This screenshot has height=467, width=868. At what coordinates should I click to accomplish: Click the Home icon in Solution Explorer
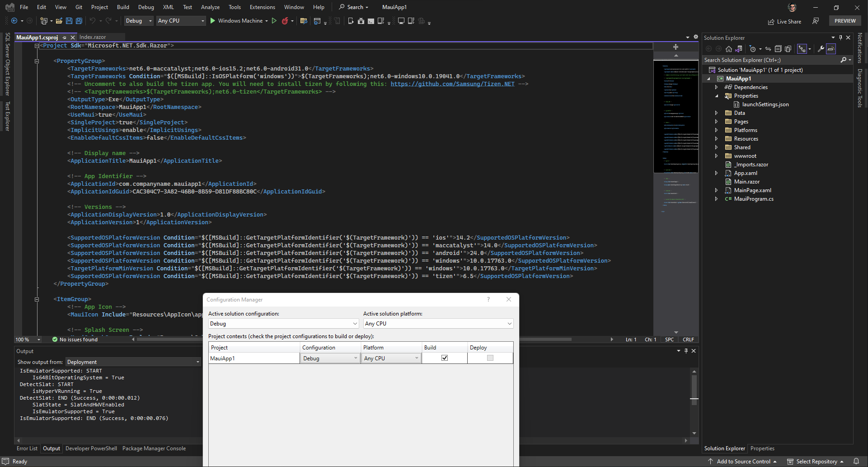point(729,49)
